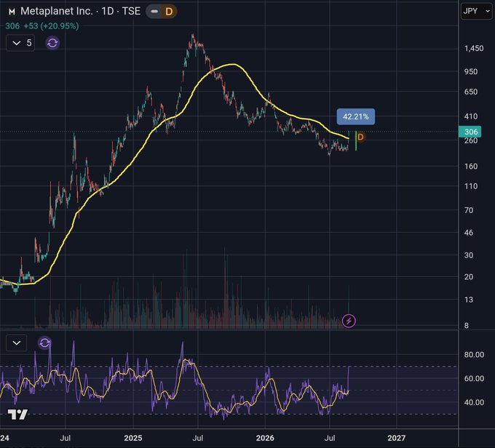Click the 410 price axis label
This screenshot has width=495, height=448.
(471, 116)
